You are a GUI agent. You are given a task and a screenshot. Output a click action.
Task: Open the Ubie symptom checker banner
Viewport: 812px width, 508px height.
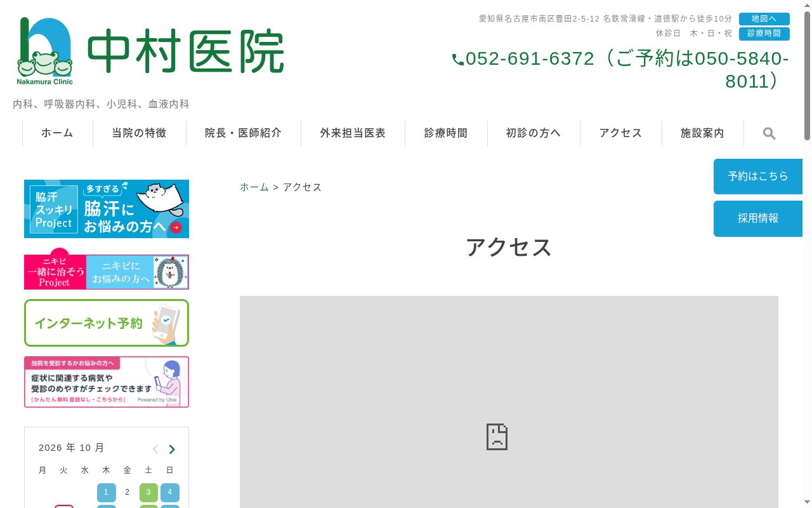tap(107, 382)
